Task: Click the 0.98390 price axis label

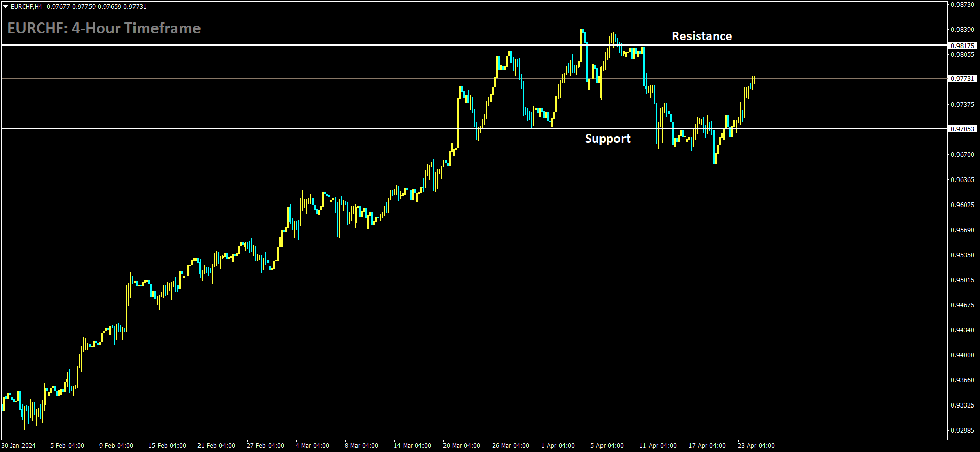Action: pyautogui.click(x=962, y=29)
